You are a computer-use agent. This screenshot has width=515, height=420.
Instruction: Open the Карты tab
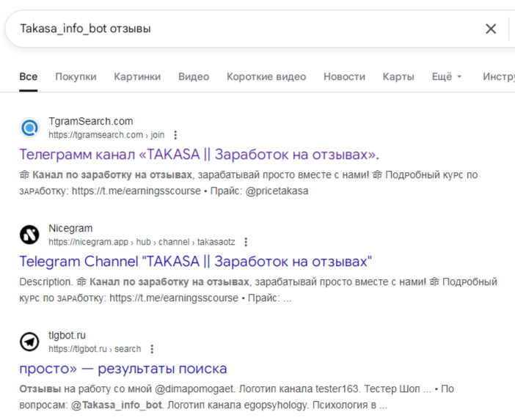click(x=398, y=77)
